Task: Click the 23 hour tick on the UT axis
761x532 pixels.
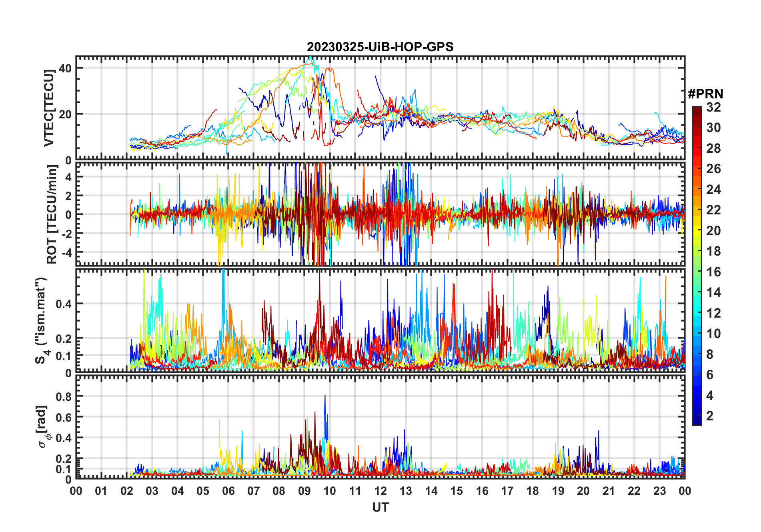Action: point(660,491)
